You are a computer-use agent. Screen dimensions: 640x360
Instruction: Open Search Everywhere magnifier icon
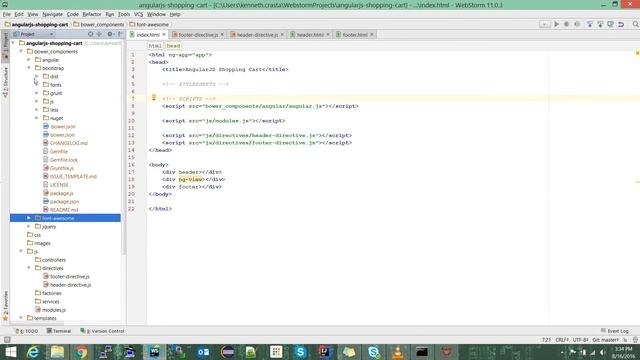click(636, 24)
